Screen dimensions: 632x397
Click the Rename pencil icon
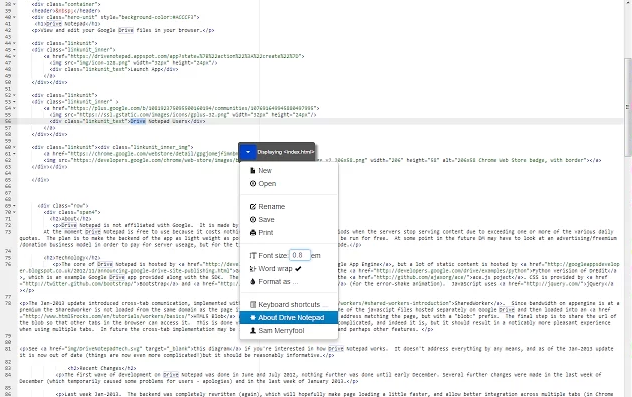253,206
